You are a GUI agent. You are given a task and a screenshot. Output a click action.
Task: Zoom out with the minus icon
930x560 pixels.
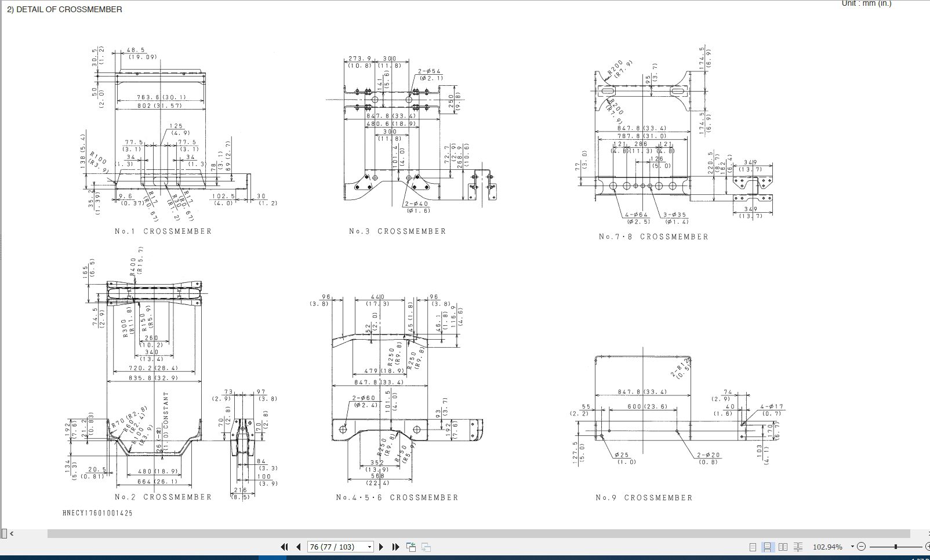861,547
